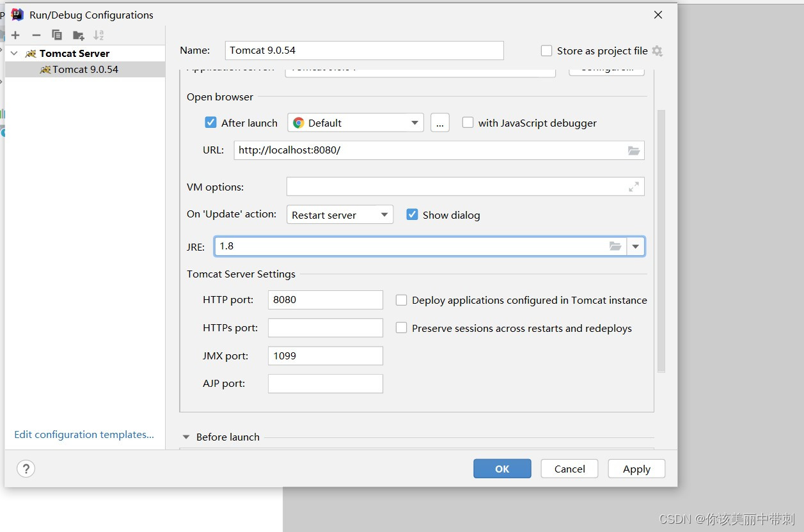Expand the VM options field editor

634,187
